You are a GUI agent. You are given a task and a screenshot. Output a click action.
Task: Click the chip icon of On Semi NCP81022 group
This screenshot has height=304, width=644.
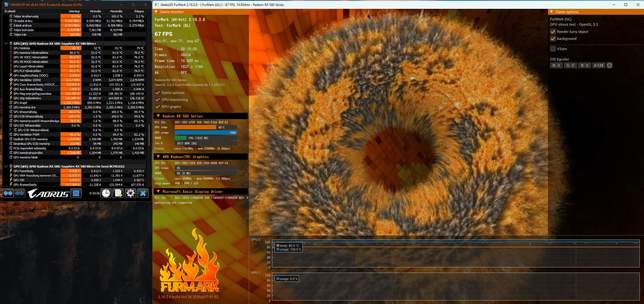[x=11, y=166]
